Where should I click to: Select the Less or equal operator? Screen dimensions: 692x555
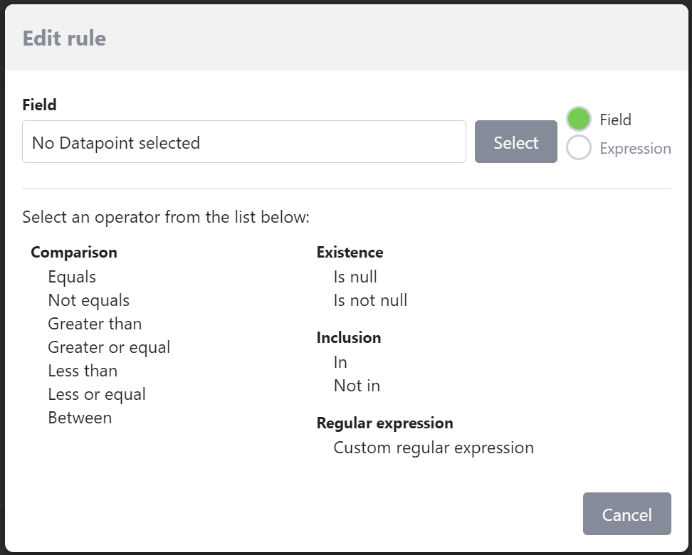(97, 394)
